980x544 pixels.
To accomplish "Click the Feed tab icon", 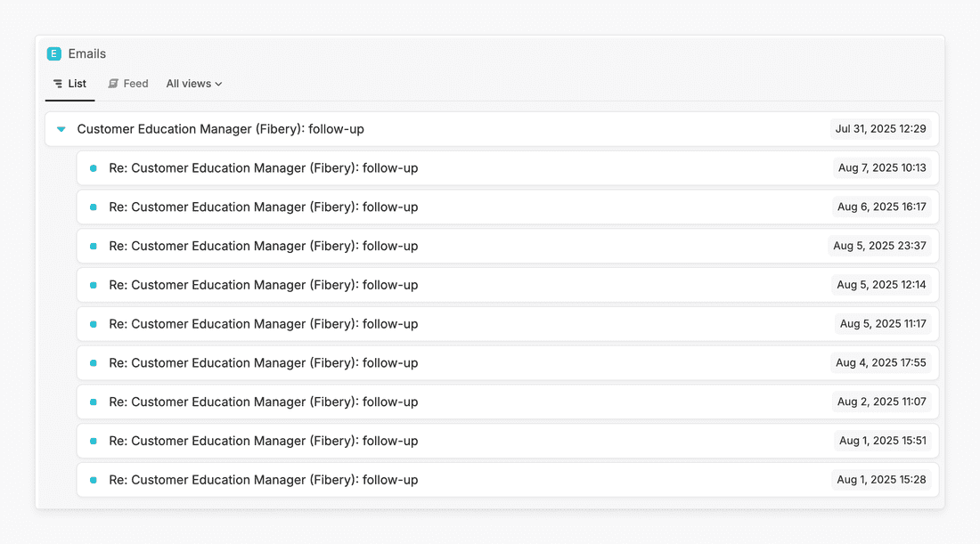I will (x=113, y=84).
